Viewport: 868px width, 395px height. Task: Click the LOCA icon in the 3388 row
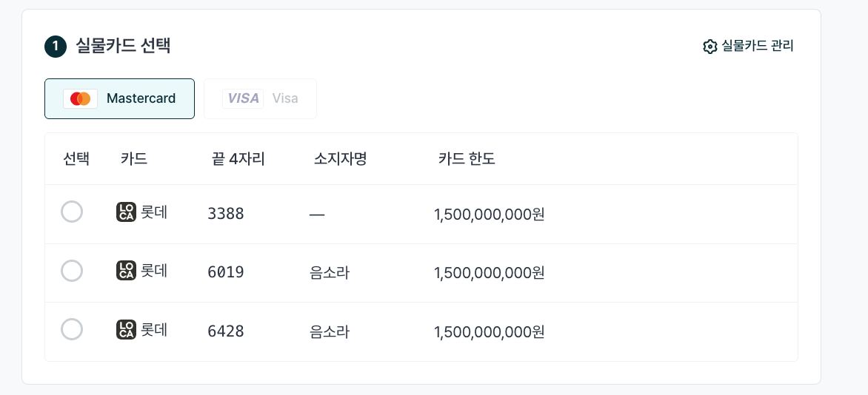[126, 212]
